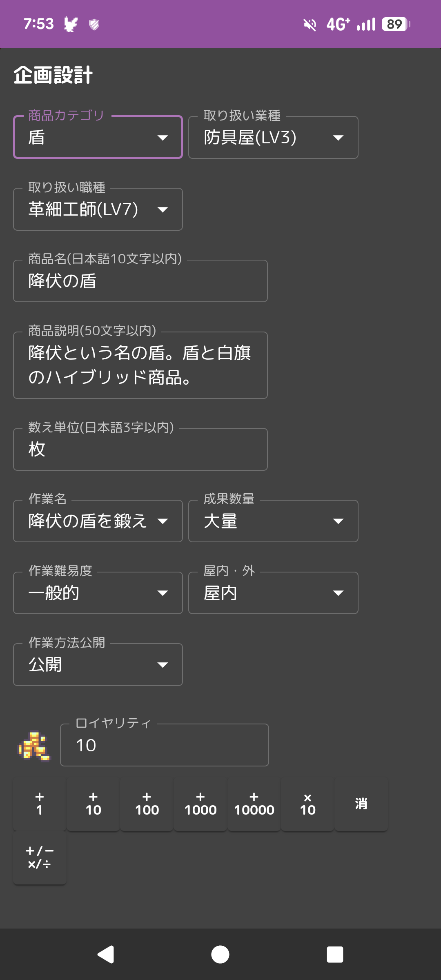Screen dimensions: 441x980
Task: Focus the 商品名 field containing 降伏の盾
Action: tap(140, 281)
